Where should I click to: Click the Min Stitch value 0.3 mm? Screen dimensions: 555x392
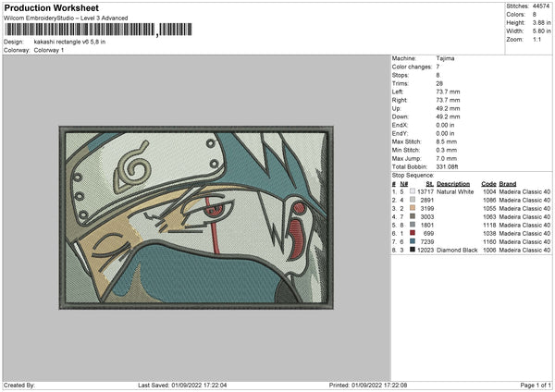coord(447,150)
